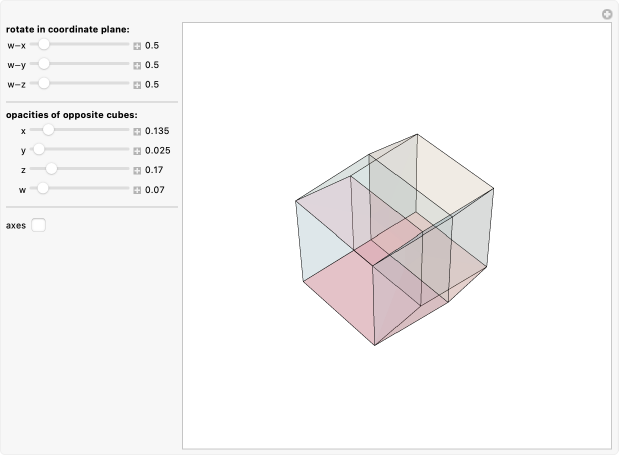Click the w-z rotation slider thumb
The width and height of the screenshot is (619, 456).
click(x=44, y=84)
